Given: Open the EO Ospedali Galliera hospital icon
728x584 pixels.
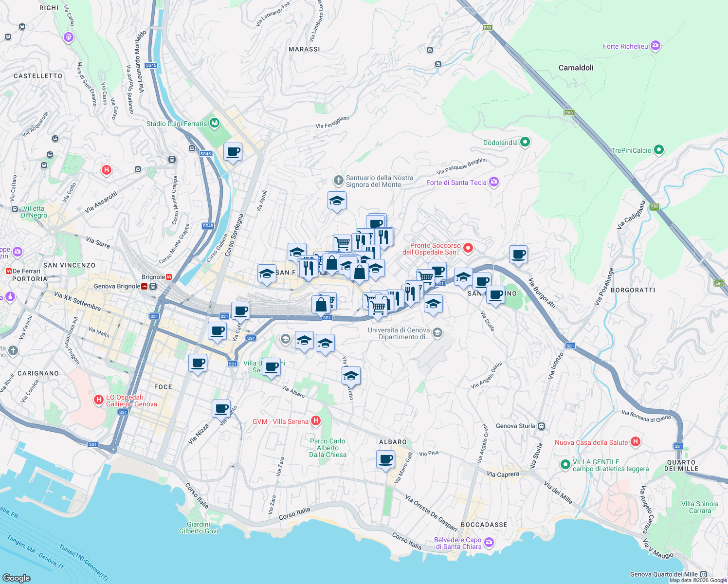Looking at the screenshot, I should 99,400.
